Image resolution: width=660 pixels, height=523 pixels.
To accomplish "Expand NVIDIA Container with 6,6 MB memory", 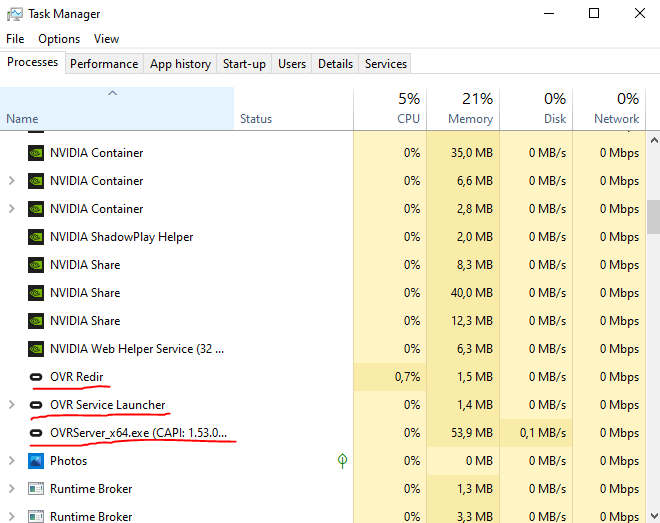I will (x=12, y=181).
